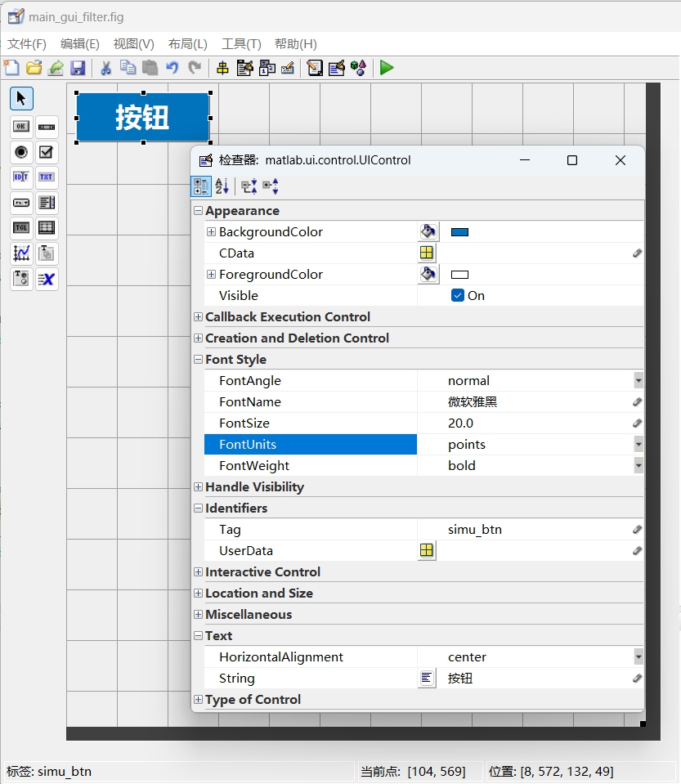The height and width of the screenshot is (784, 681).
Task: Open the 工具(T) menu
Action: point(240,43)
